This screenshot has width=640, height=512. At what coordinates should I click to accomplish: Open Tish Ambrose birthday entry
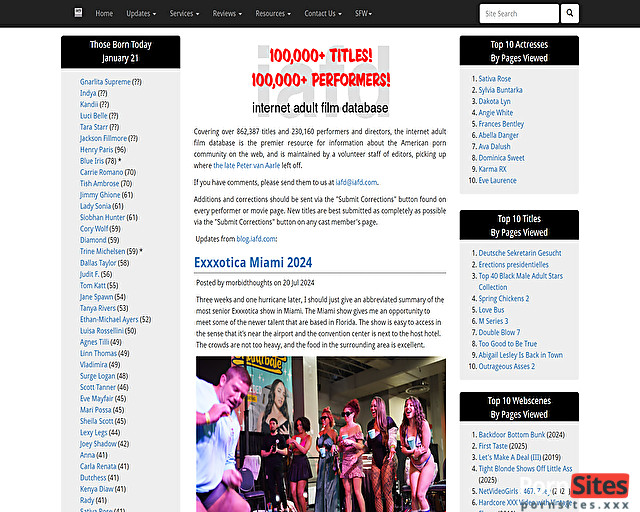tap(100, 184)
